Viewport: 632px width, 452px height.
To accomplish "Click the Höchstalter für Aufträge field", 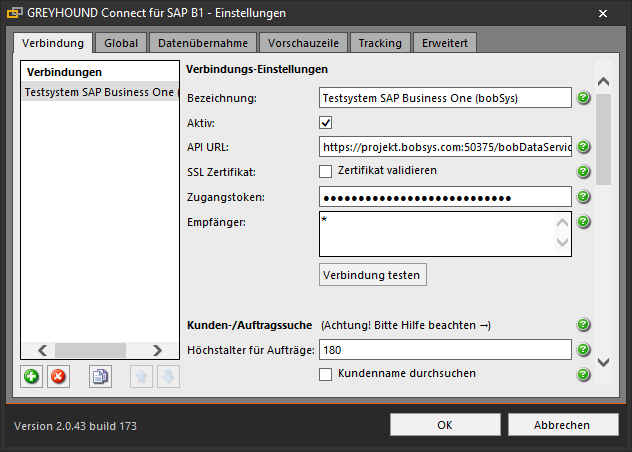I will tap(445, 350).
